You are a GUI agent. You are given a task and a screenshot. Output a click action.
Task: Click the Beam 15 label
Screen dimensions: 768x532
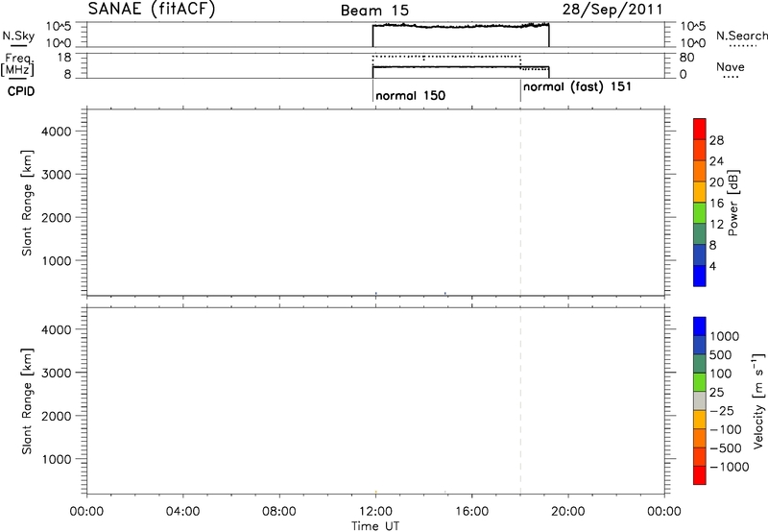click(374, 11)
